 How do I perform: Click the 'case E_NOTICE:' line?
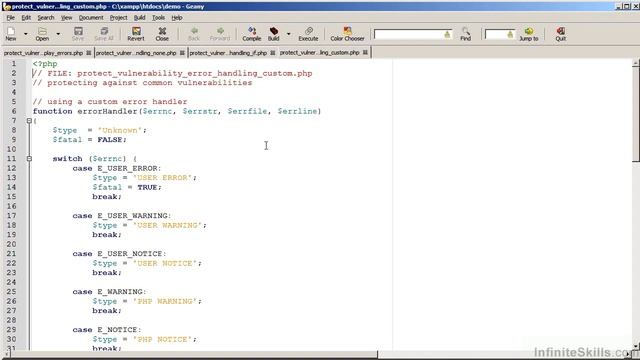pos(107,329)
